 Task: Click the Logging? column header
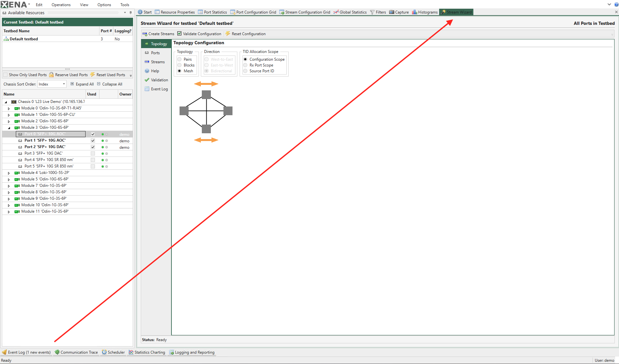tap(123, 31)
